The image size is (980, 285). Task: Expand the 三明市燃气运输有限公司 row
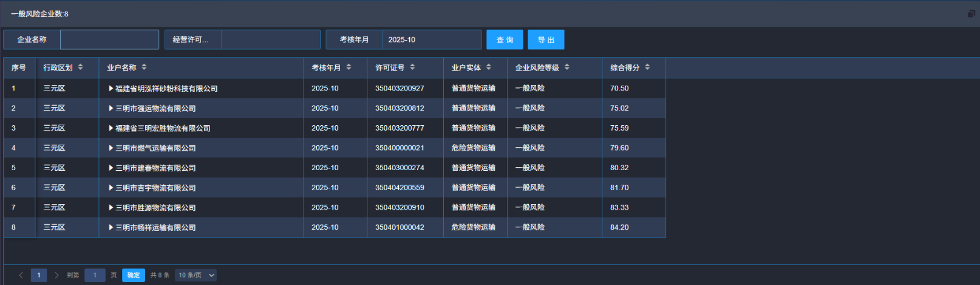click(111, 148)
